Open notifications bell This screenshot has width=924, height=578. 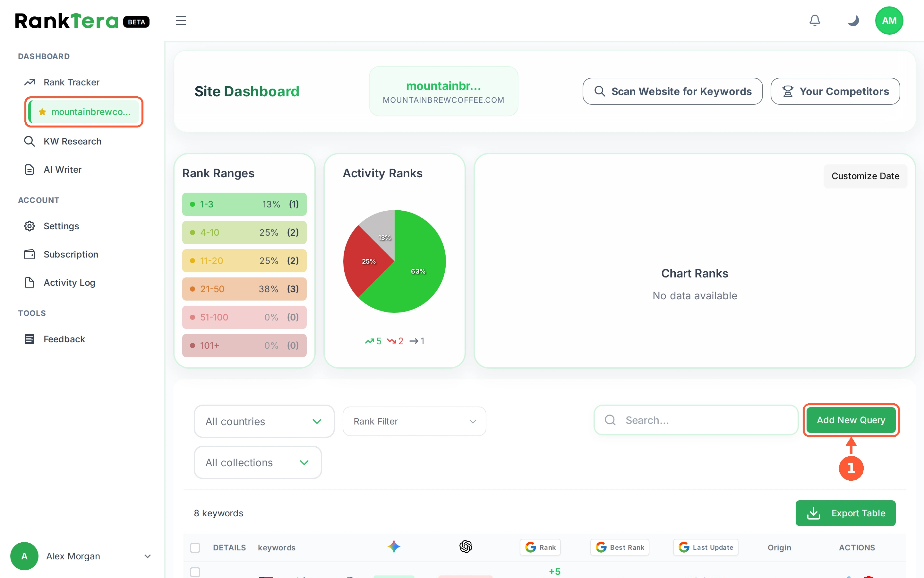pyautogui.click(x=814, y=21)
